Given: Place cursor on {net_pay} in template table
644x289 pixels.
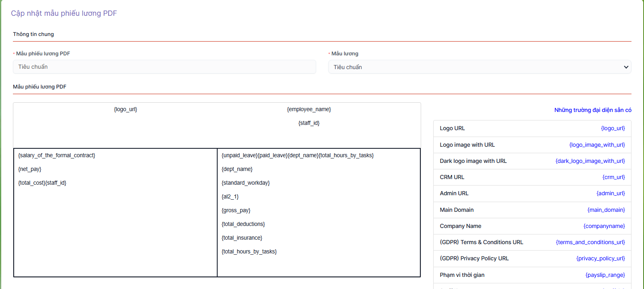Looking at the screenshot, I should 30,169.
